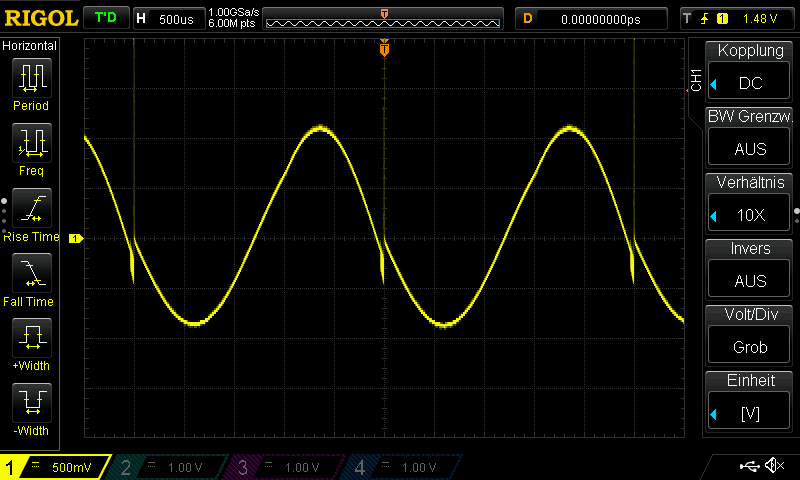Choose the Fall Time measurement icon
This screenshot has height=480, width=800.
coord(31,274)
